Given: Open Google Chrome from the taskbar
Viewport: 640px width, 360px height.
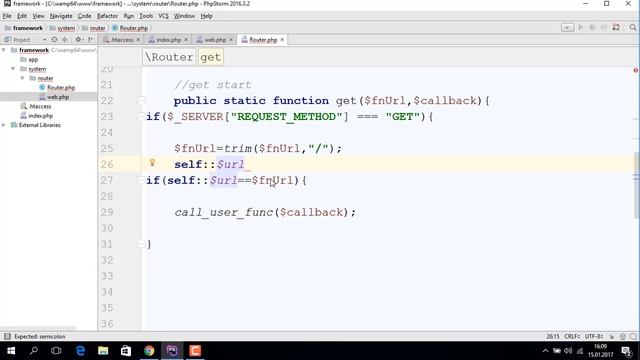Looking at the screenshot, I should click(x=149, y=351).
